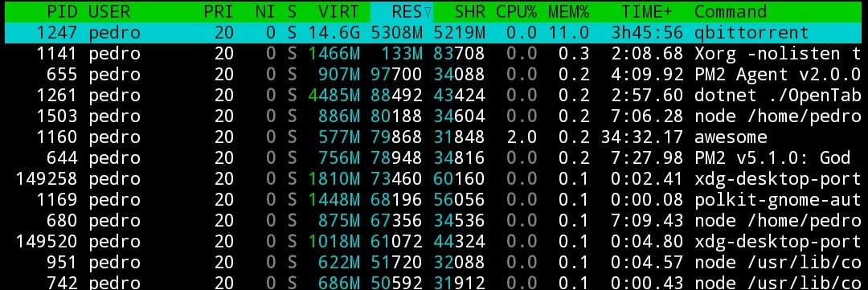Select the awesome process row
This screenshot has width=868, height=290.
[x=434, y=137]
